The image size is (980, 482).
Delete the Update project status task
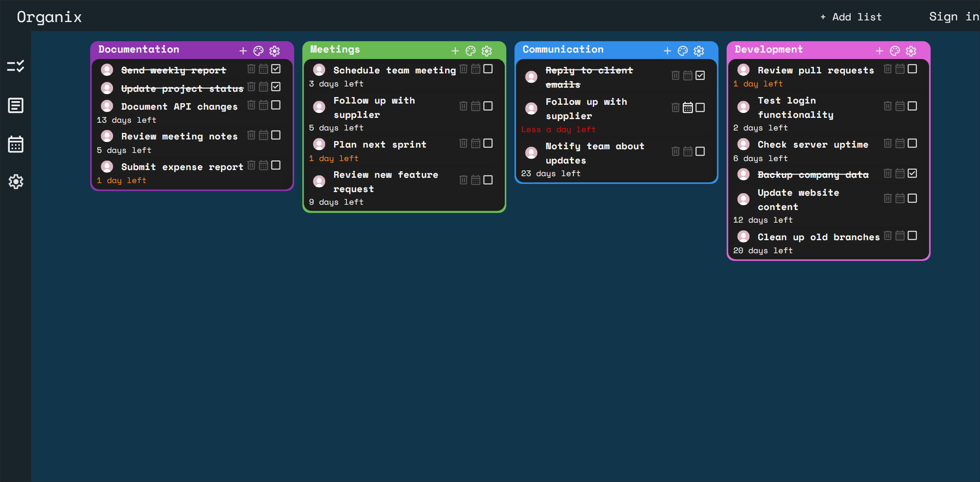[x=251, y=86]
